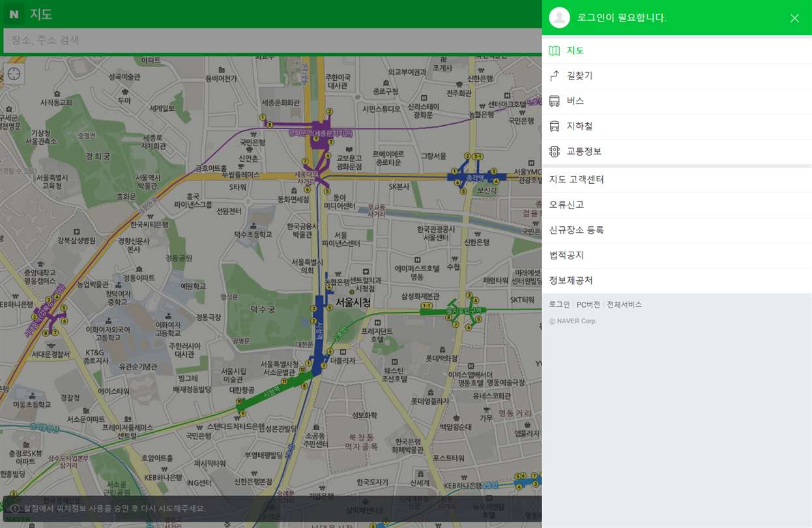Click the 더플라자 label on map
812x528 pixels.
coord(343,360)
